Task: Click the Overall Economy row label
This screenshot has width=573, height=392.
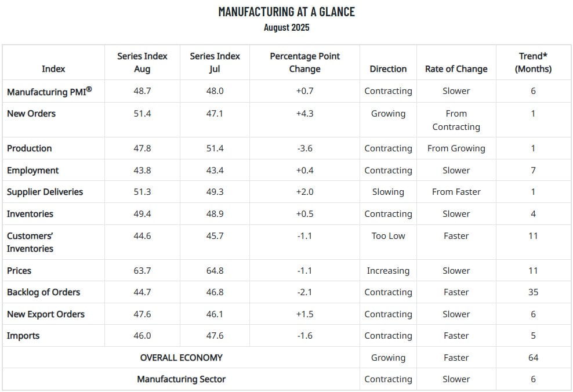Action: (x=181, y=358)
